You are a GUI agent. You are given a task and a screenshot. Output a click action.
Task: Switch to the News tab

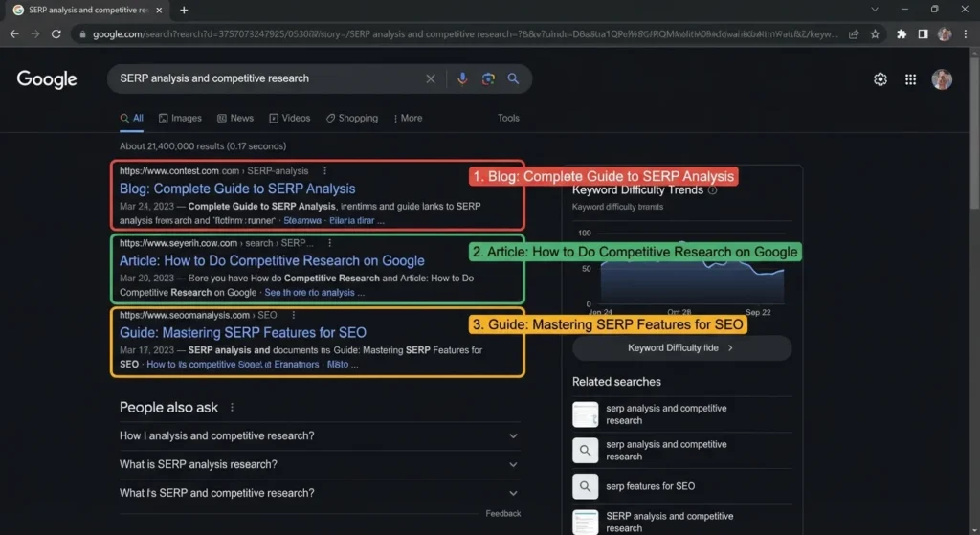click(x=235, y=118)
